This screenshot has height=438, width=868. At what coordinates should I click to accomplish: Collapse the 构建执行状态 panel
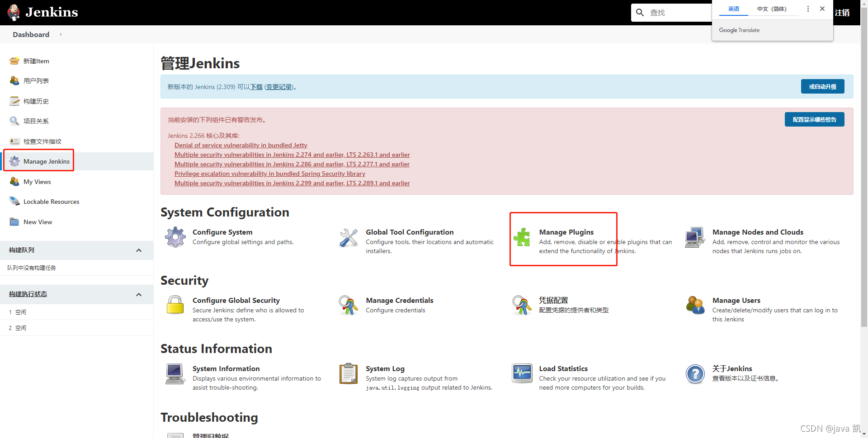(139, 295)
